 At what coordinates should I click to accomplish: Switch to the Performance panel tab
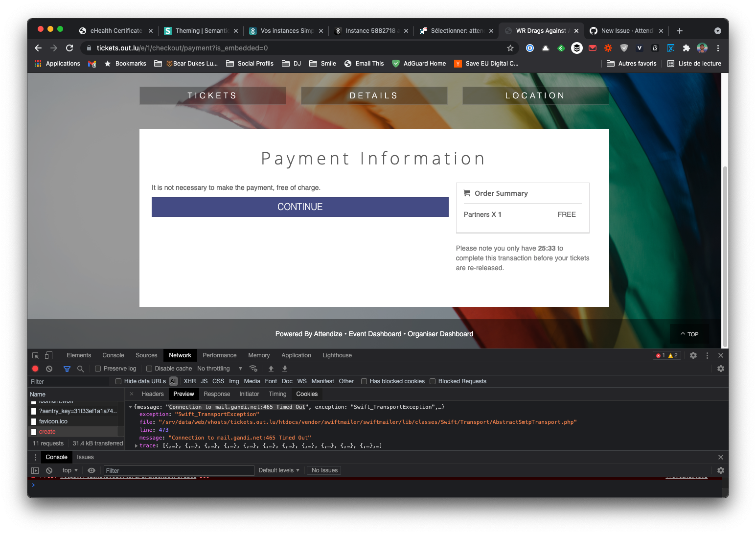219,355
